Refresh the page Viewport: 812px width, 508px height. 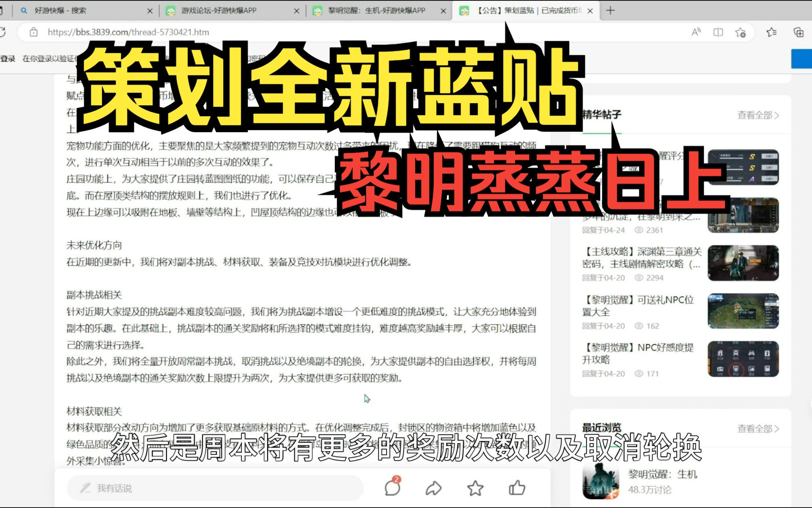pyautogui.click(x=2, y=32)
